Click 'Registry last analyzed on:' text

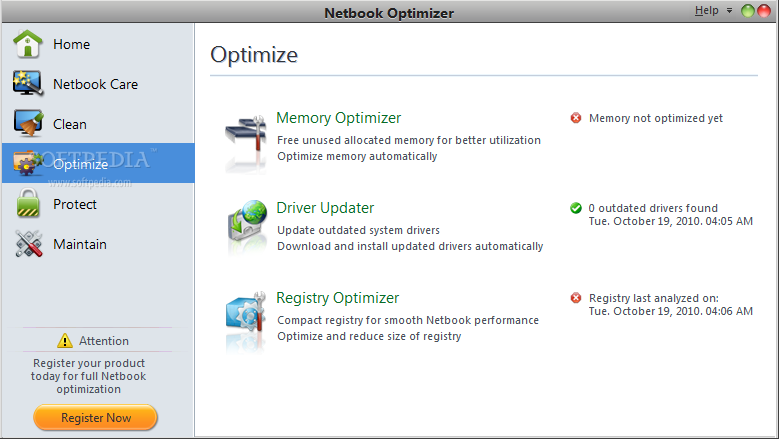click(x=654, y=298)
